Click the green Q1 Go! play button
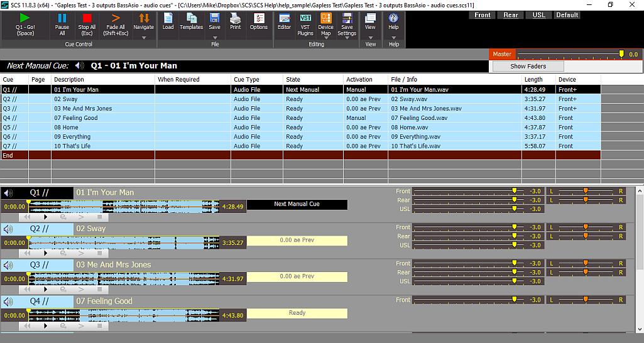Image resolution: width=644 pixels, height=343 pixels. coord(25,18)
